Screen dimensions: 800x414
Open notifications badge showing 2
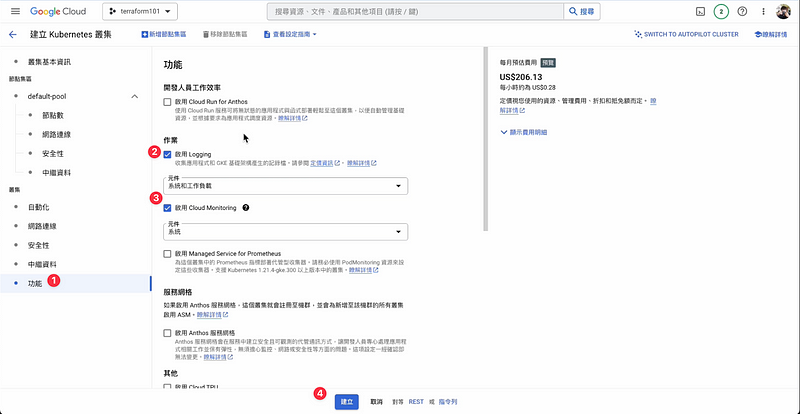(x=721, y=11)
